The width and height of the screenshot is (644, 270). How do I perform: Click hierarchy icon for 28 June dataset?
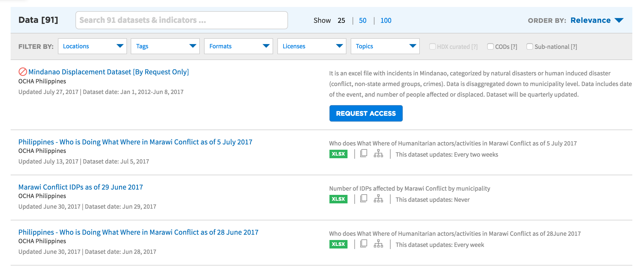click(378, 244)
